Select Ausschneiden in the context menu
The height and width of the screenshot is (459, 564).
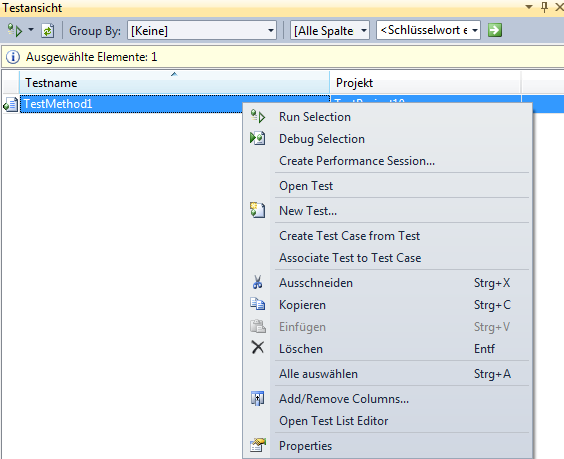pyautogui.click(x=387, y=283)
